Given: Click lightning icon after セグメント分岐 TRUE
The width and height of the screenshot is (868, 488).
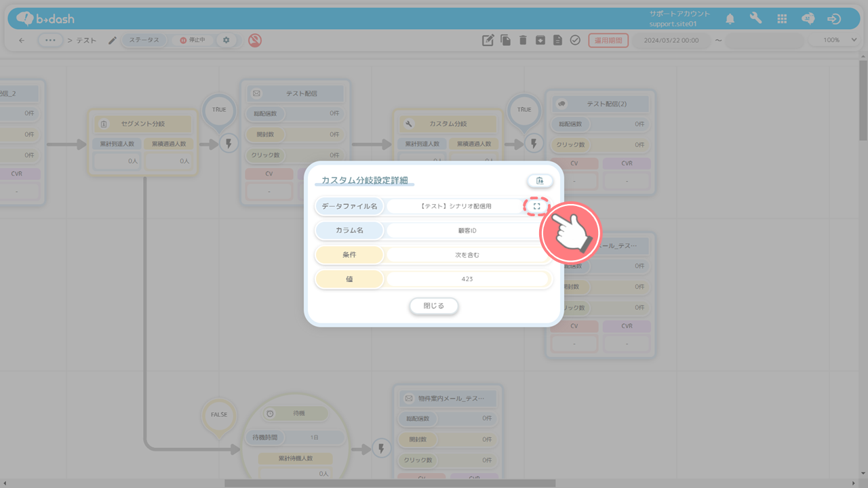Looking at the screenshot, I should pos(229,144).
